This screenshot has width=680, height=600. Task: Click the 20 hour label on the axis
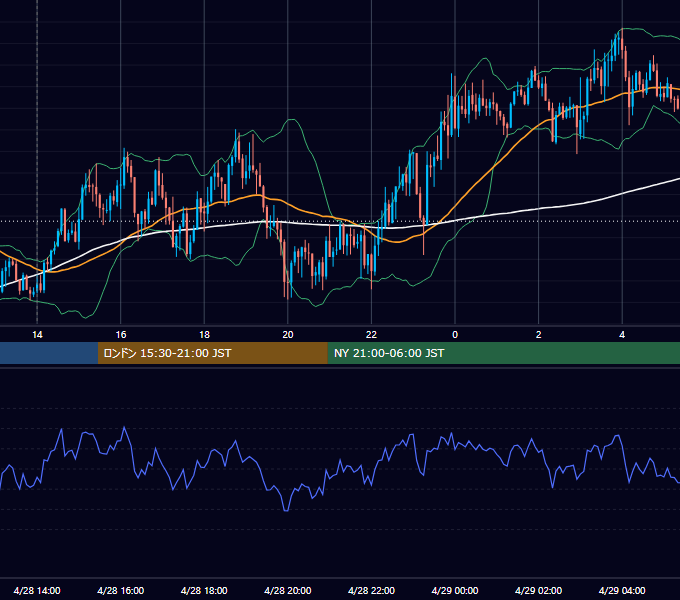pyautogui.click(x=288, y=335)
